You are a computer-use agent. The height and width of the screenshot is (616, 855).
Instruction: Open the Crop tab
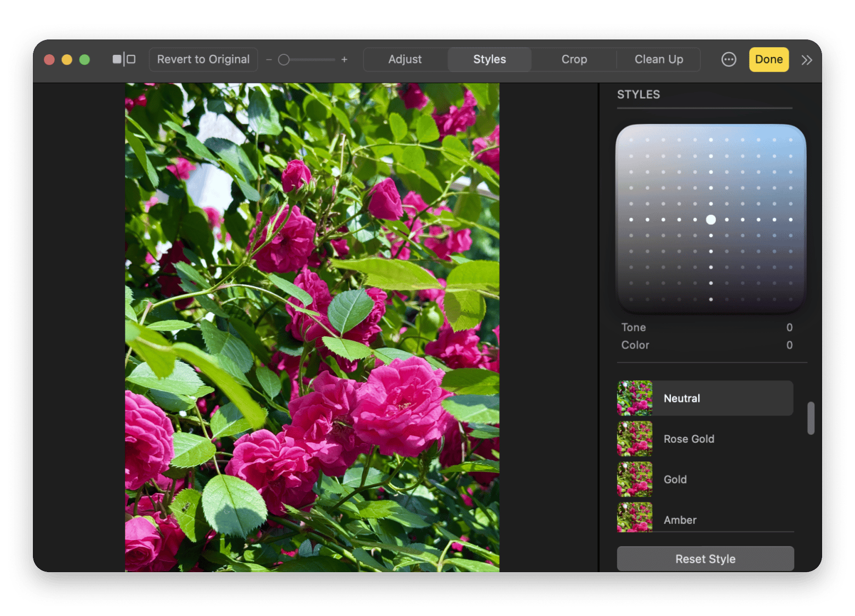[574, 59]
